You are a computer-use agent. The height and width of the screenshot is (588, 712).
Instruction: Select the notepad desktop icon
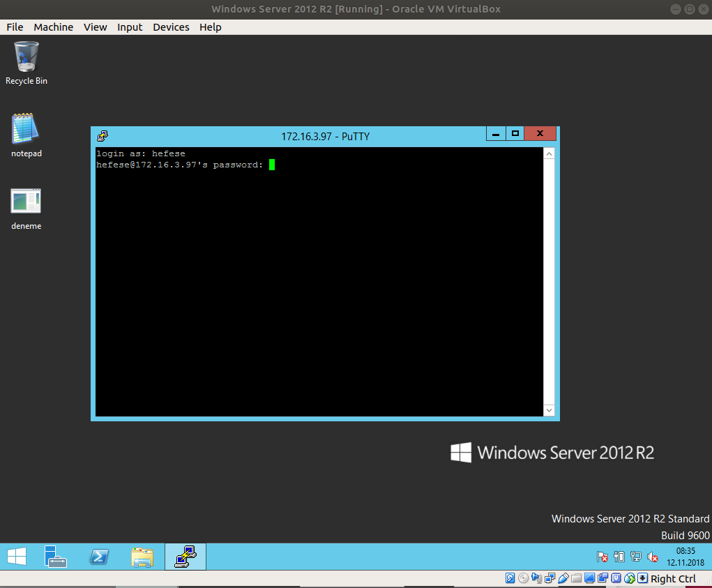[26, 135]
